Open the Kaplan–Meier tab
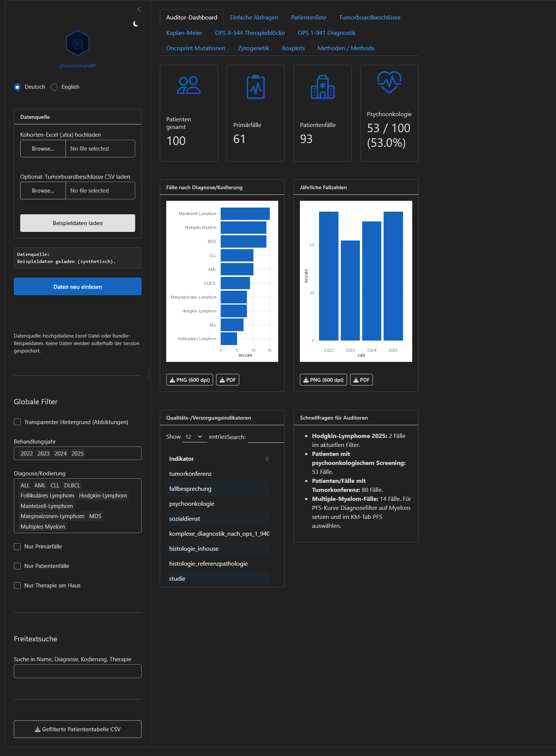 (x=184, y=33)
